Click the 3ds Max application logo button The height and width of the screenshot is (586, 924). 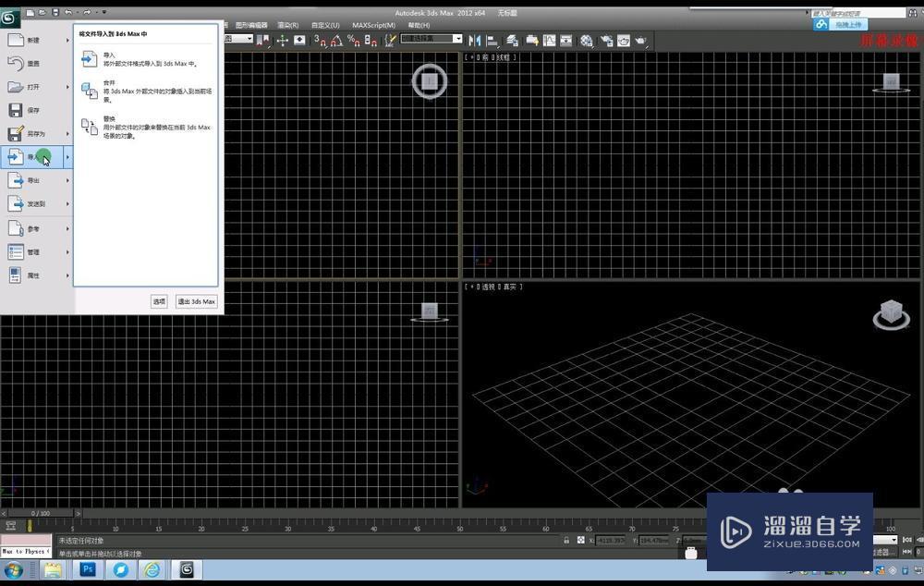(x=9, y=18)
